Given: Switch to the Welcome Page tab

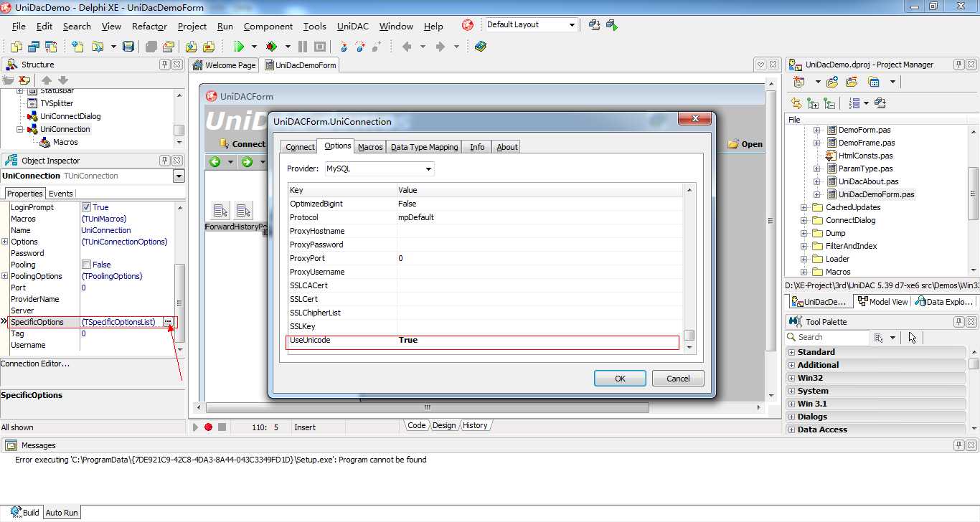Looking at the screenshot, I should (x=224, y=65).
